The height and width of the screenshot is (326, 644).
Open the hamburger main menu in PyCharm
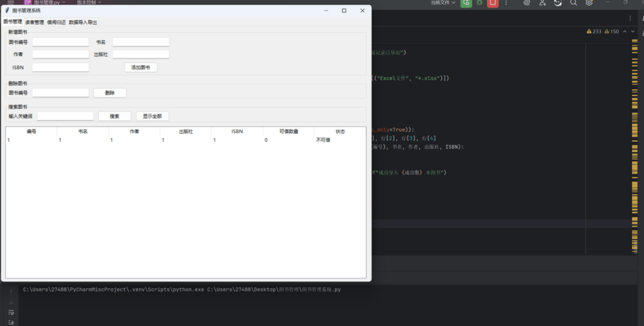11,3
